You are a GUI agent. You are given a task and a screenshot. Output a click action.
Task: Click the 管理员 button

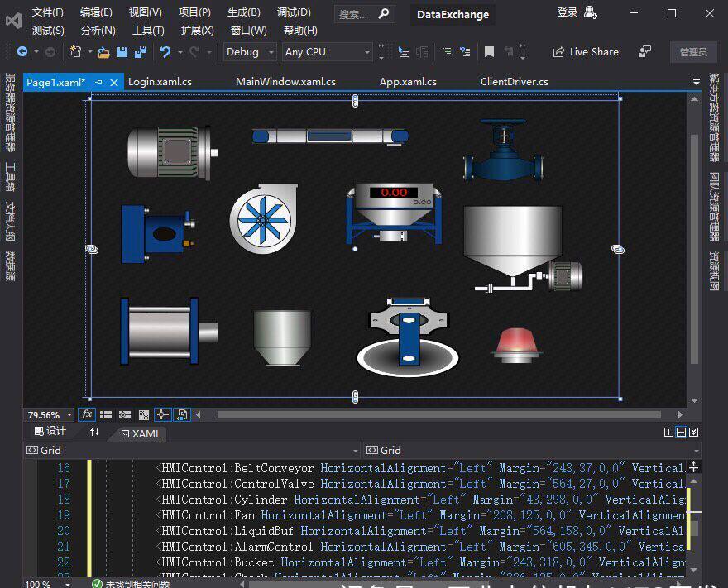(693, 52)
